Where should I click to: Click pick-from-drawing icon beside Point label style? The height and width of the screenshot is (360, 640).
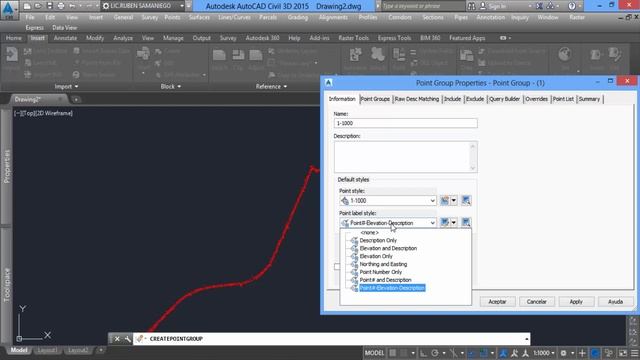(x=466, y=222)
